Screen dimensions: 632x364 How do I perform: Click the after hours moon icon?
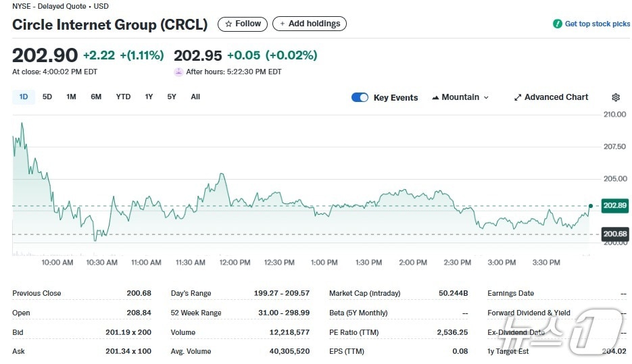[x=178, y=72]
